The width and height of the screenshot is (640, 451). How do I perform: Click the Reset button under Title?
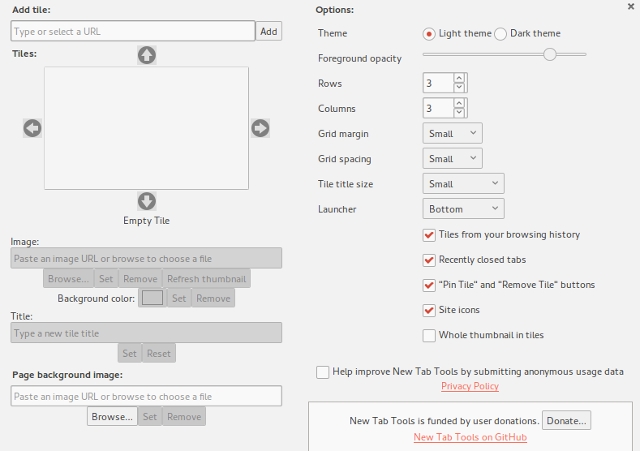(159, 353)
